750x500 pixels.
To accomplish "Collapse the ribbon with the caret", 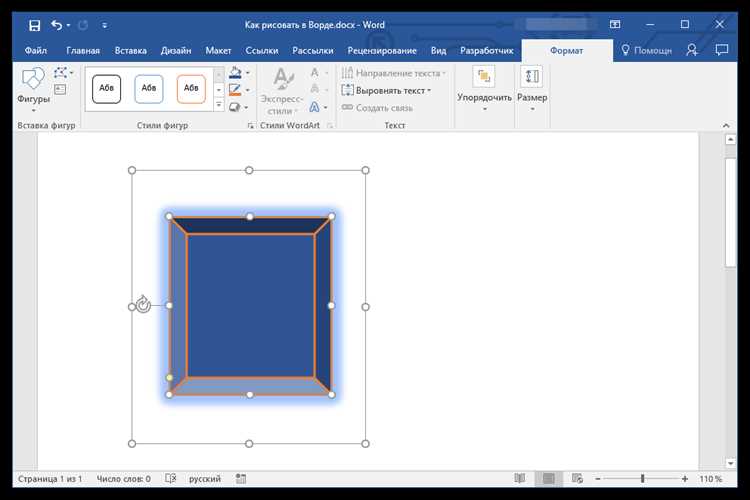I will pyautogui.click(x=726, y=125).
